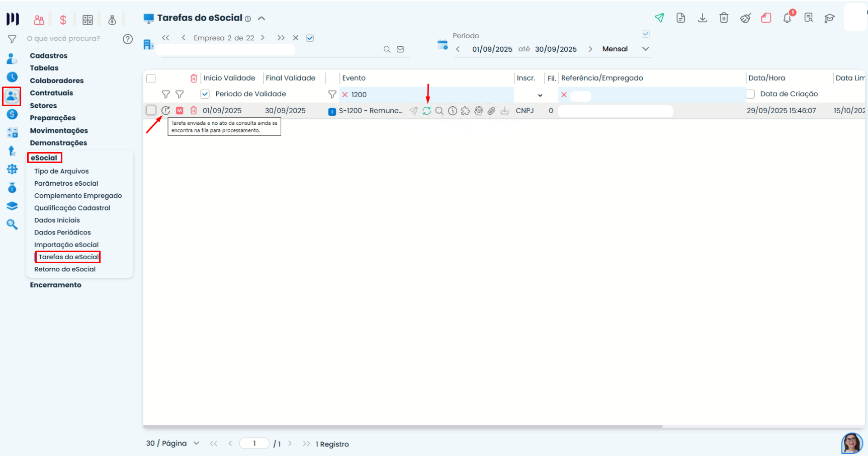Click the green refresh icon in task row
Image resolution: width=868 pixels, height=456 pixels.
426,111
